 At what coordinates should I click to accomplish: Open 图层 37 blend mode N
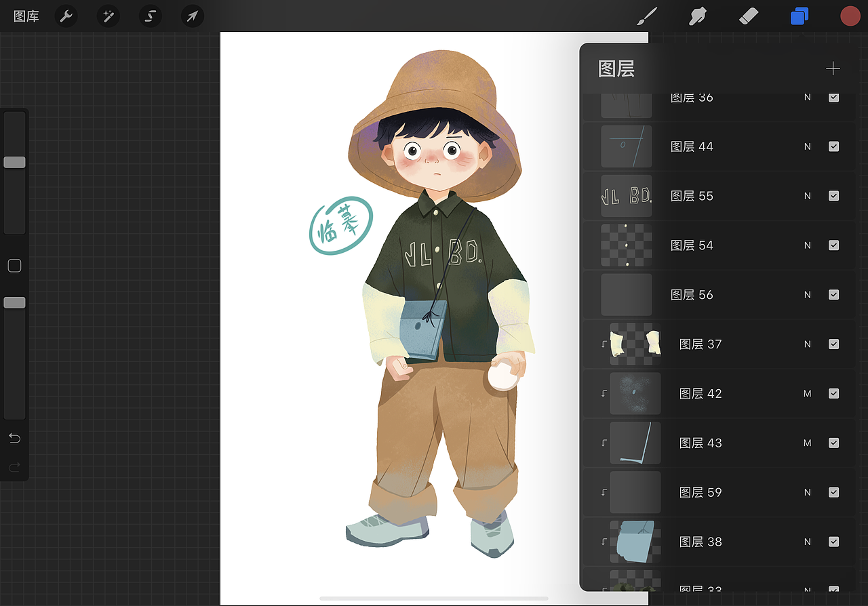click(x=807, y=344)
